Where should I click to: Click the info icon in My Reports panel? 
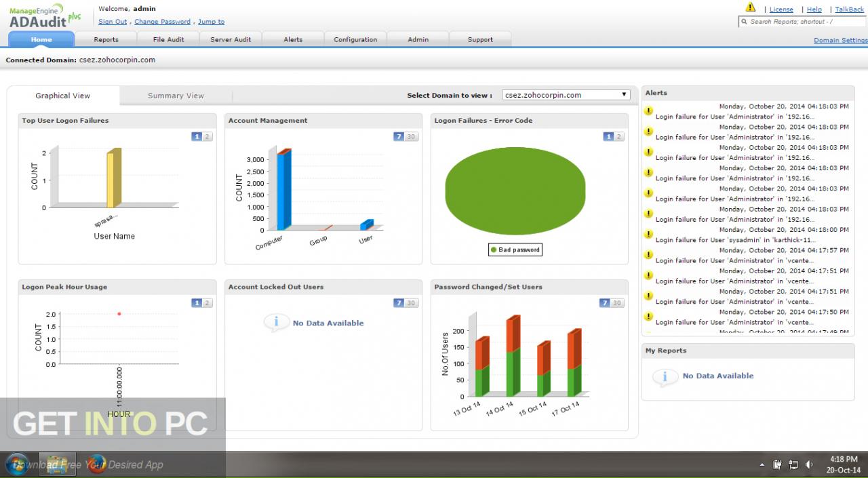pos(665,376)
